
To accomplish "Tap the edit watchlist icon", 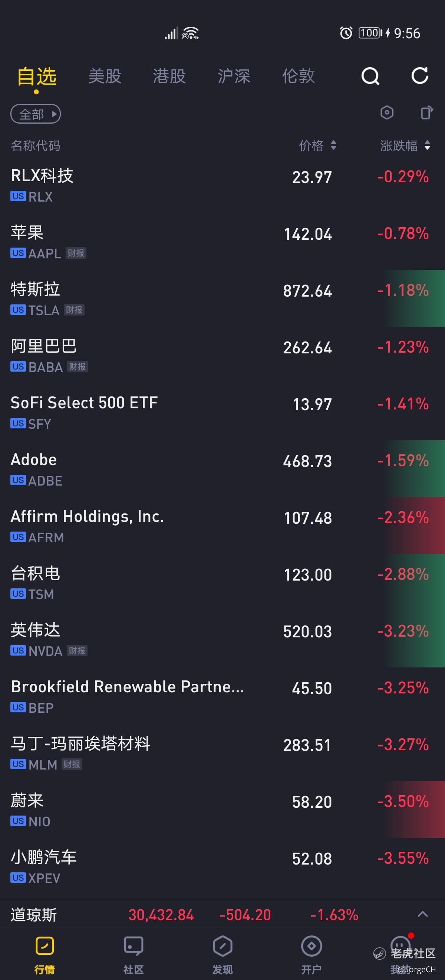I will [x=427, y=112].
